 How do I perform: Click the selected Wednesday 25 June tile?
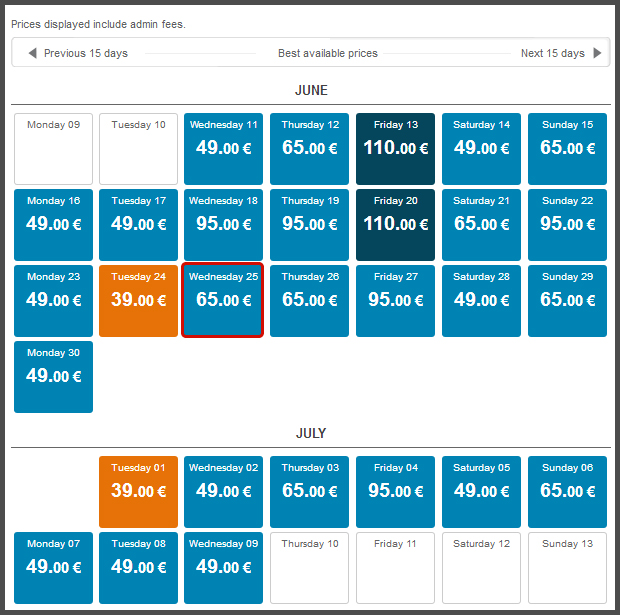click(223, 301)
